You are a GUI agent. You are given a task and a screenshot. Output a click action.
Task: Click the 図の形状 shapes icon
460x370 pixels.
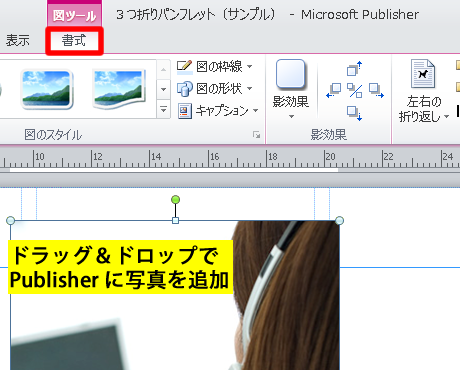pos(184,89)
